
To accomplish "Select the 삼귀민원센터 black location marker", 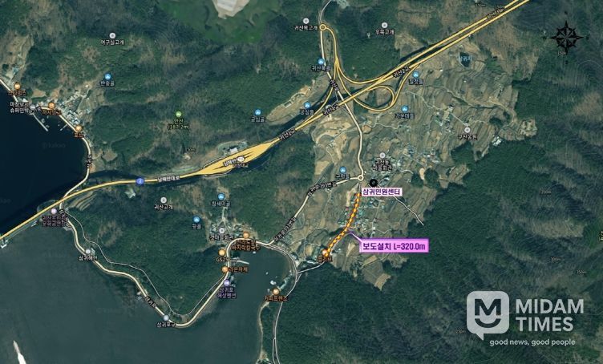I will click(x=373, y=182).
